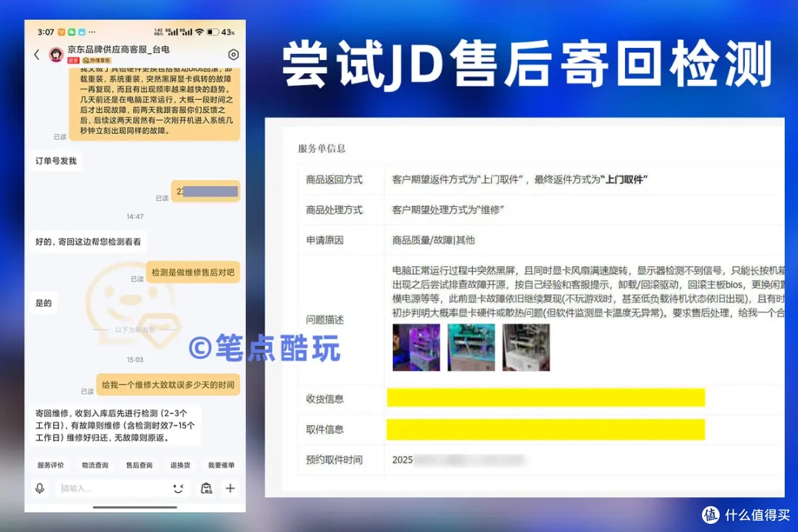Screen dimensions: 798x532
Task: Click message 给我一个维修大致耽误多少天的时间
Action: 168,384
